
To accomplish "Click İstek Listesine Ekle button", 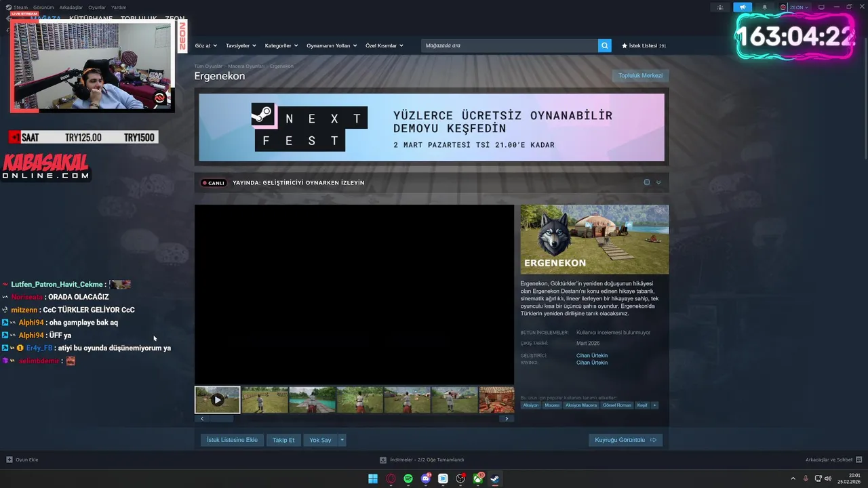I will 232,440.
